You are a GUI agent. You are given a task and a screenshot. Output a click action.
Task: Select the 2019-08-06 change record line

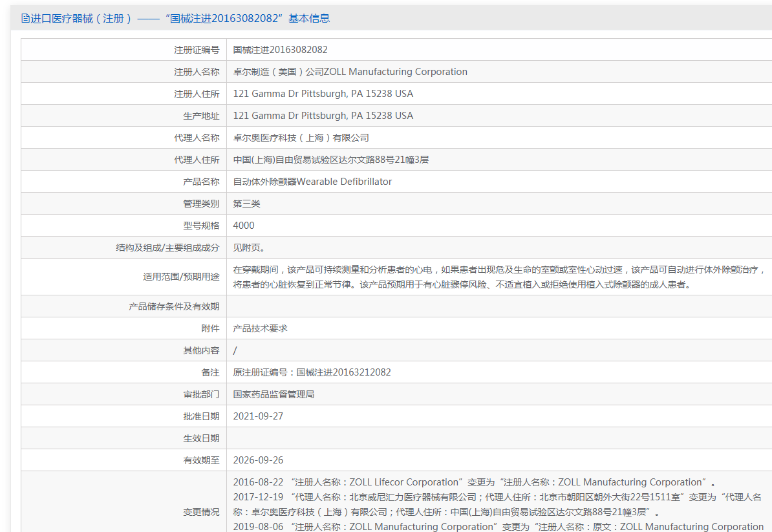499,527
